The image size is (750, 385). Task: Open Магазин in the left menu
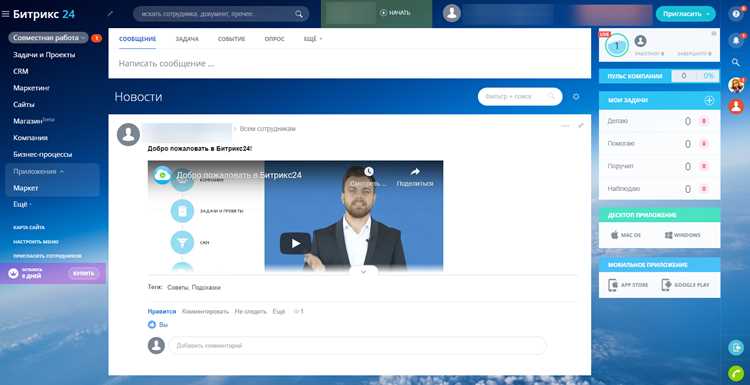point(33,121)
